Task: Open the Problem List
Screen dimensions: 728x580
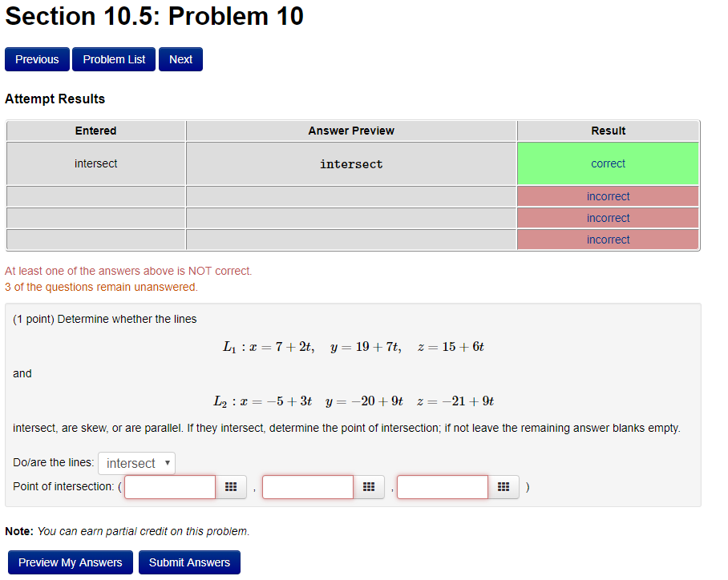Action: pos(113,58)
